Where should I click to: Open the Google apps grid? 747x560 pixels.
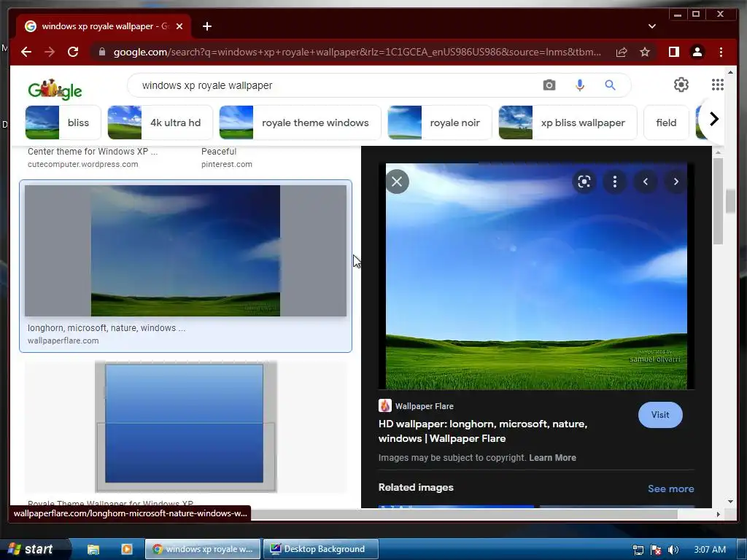pos(717,85)
